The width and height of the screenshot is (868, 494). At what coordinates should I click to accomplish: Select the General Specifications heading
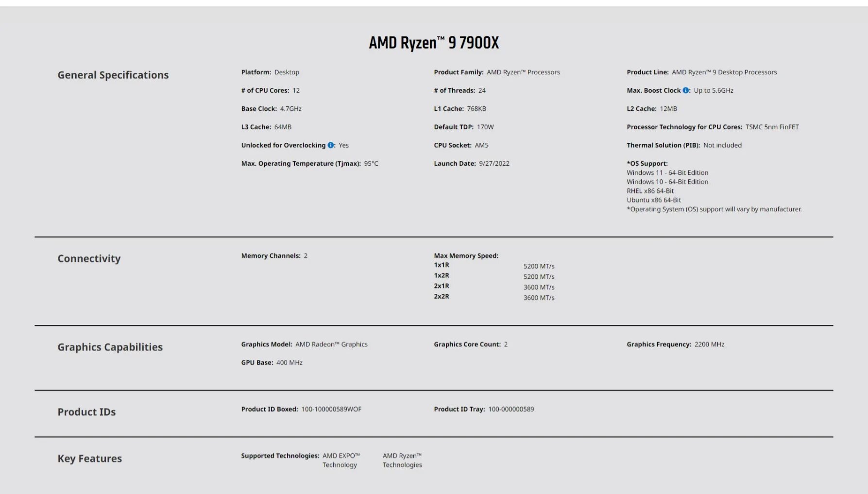pyautogui.click(x=113, y=75)
